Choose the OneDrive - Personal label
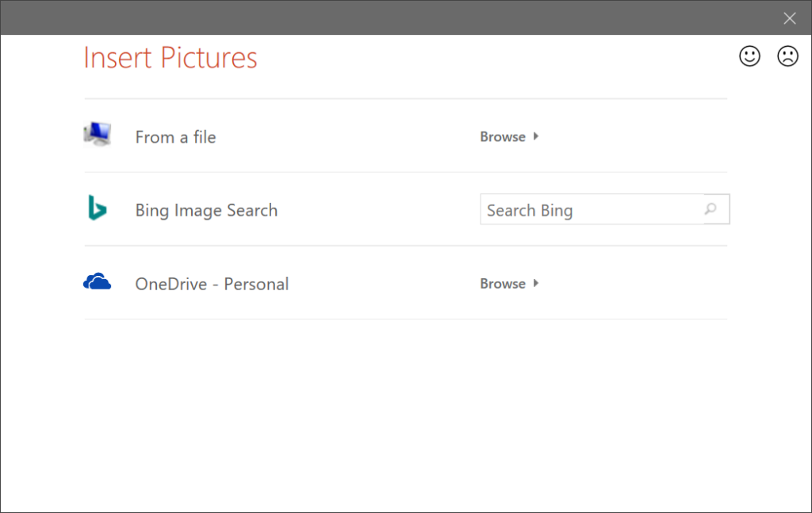The height and width of the screenshot is (513, 812). click(212, 284)
